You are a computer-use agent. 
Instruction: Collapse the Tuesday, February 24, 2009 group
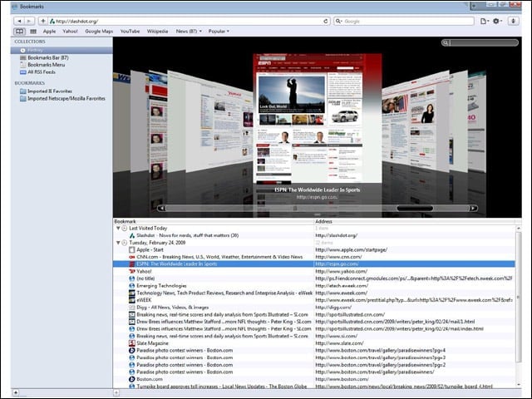coord(118,243)
